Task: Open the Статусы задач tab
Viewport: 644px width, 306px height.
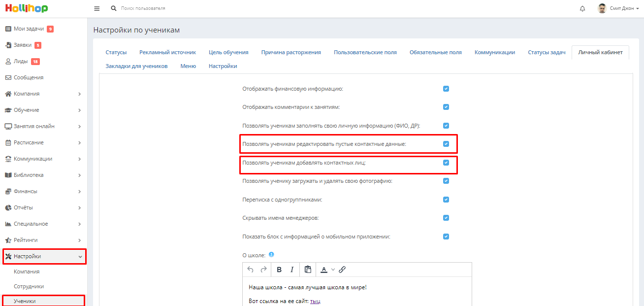Action: click(547, 52)
